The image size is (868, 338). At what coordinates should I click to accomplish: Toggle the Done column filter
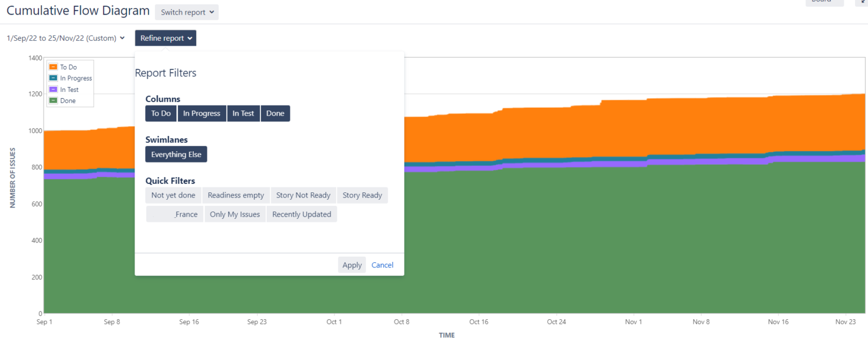tap(275, 113)
